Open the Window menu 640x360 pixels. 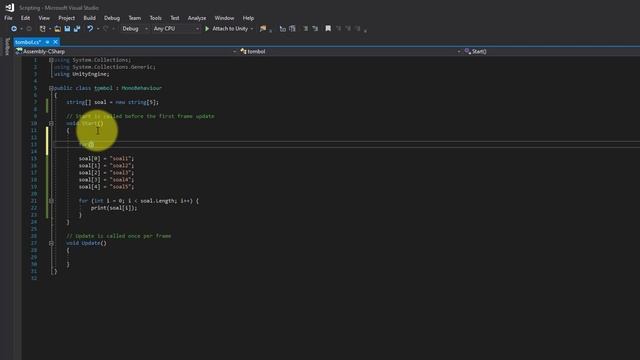tap(224, 18)
